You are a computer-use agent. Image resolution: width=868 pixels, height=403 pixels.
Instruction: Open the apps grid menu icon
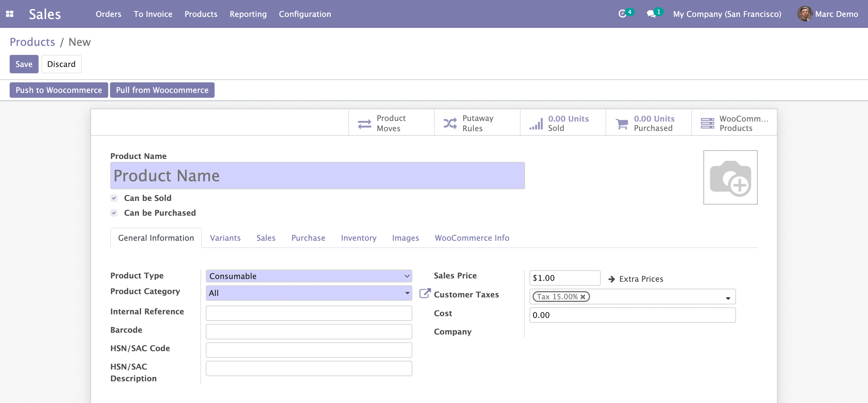point(9,14)
